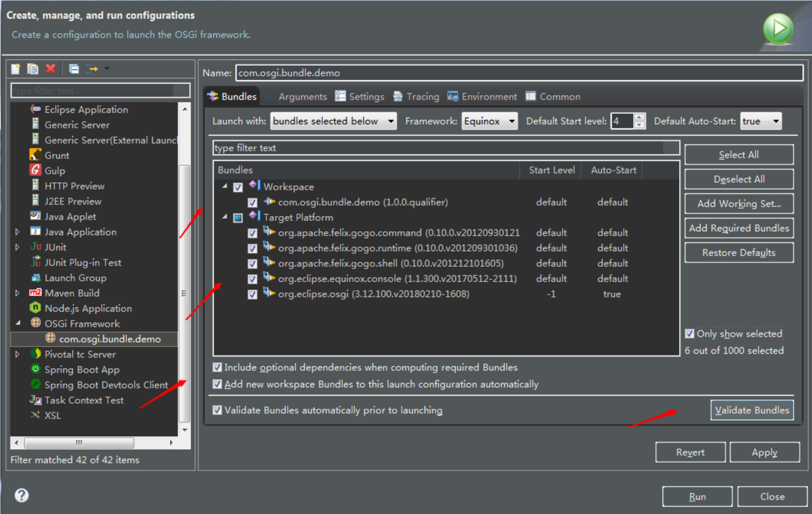The width and height of the screenshot is (812, 514).
Task: Switch to the Environment tab
Action: 483,97
